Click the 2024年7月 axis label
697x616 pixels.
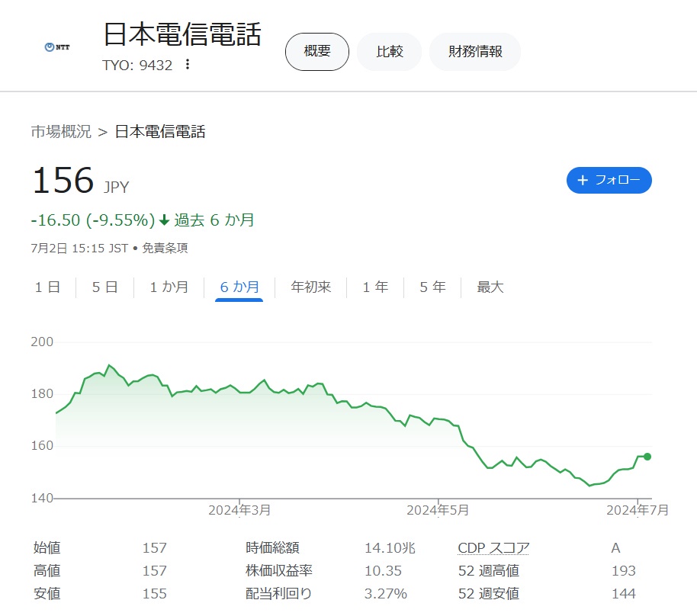pyautogui.click(x=638, y=510)
